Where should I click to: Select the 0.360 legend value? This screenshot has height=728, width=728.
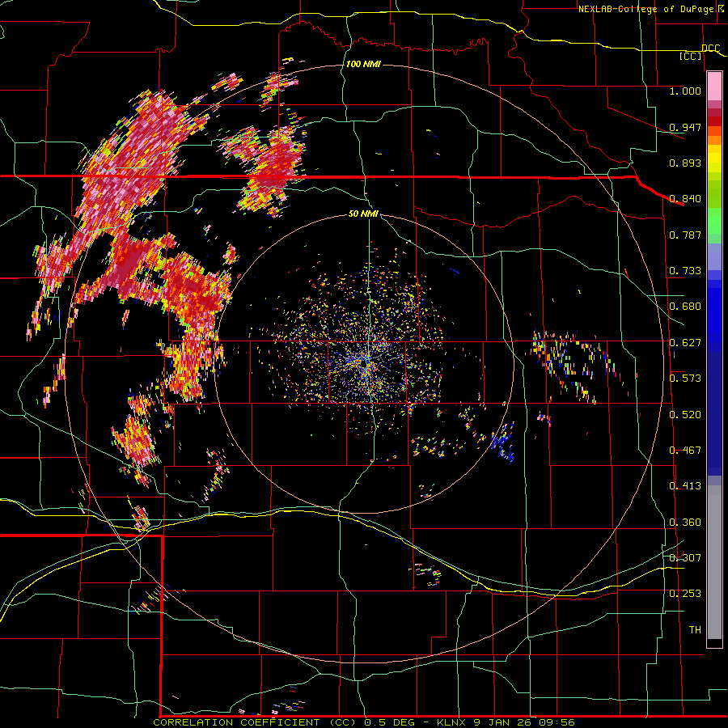click(x=685, y=523)
